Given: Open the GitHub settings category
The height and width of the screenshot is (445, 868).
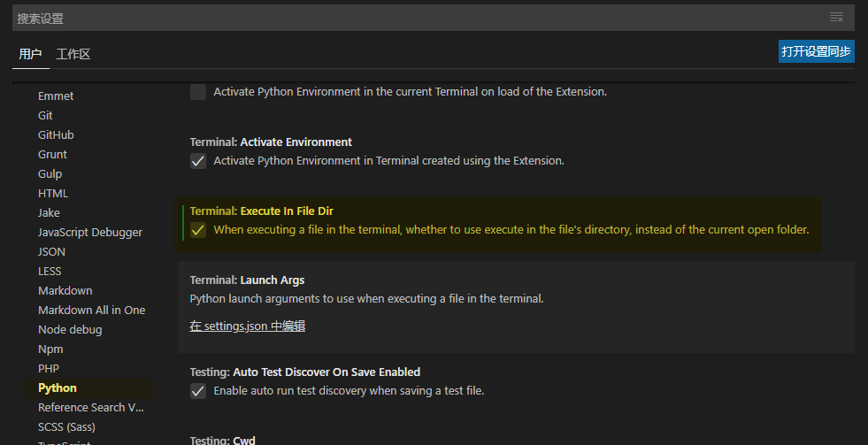Looking at the screenshot, I should 56,134.
